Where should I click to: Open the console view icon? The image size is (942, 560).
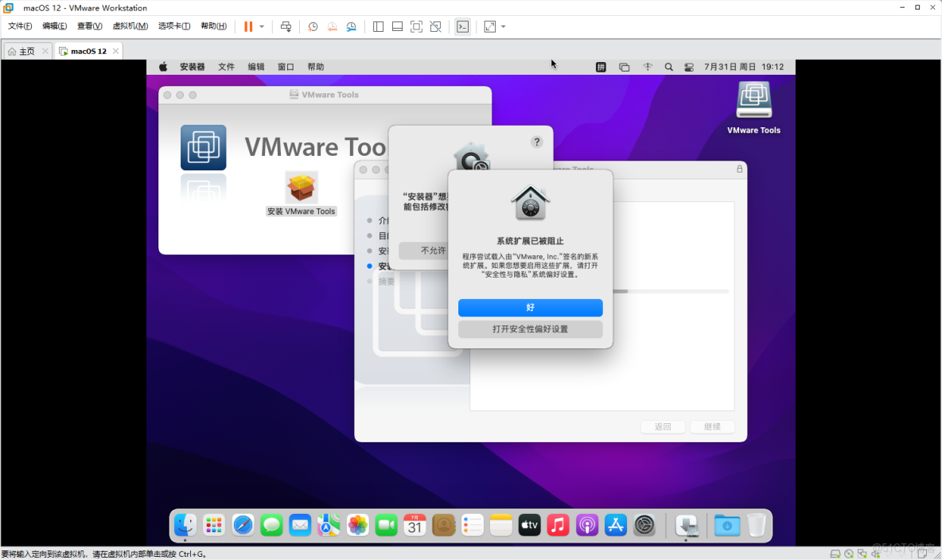pyautogui.click(x=462, y=26)
